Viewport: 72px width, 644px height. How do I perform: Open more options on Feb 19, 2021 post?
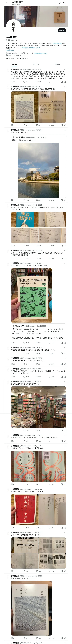[x=65, y=70]
